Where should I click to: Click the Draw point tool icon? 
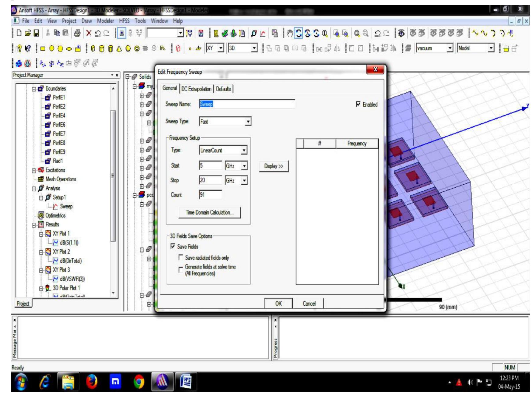[190, 48]
